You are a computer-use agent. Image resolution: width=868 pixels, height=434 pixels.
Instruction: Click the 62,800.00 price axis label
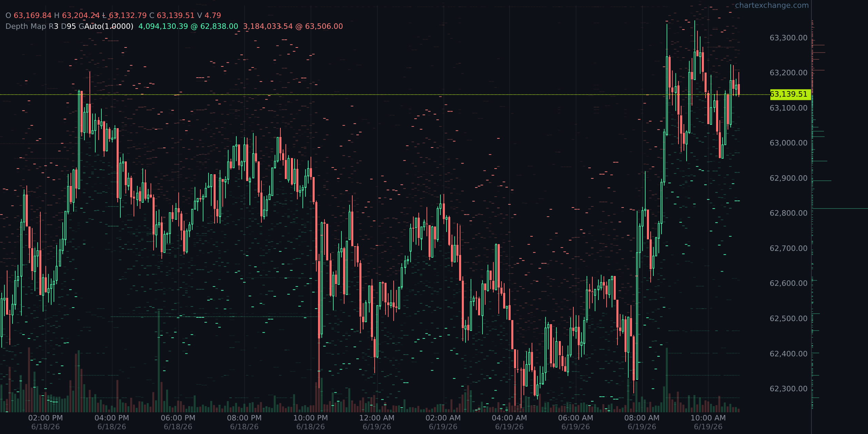[x=789, y=213]
